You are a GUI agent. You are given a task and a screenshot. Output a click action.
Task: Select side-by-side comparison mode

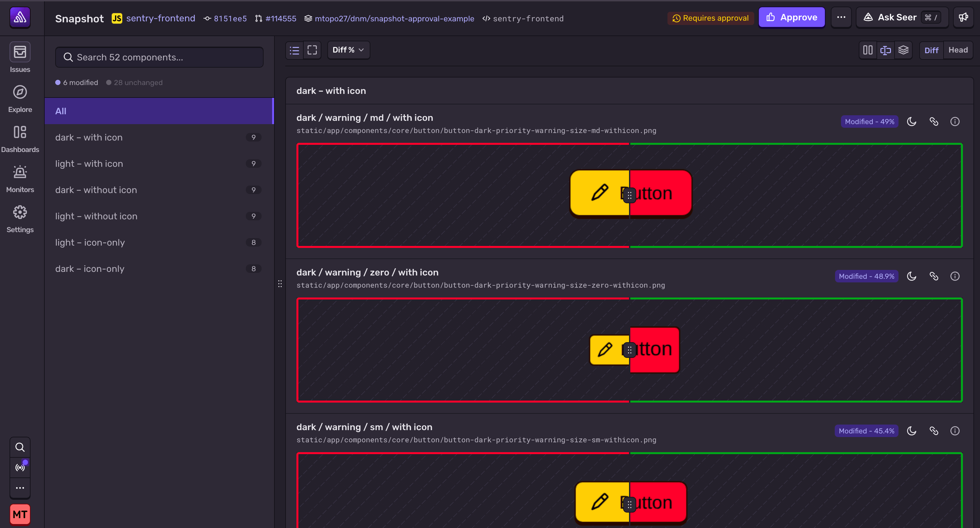pyautogui.click(x=868, y=50)
